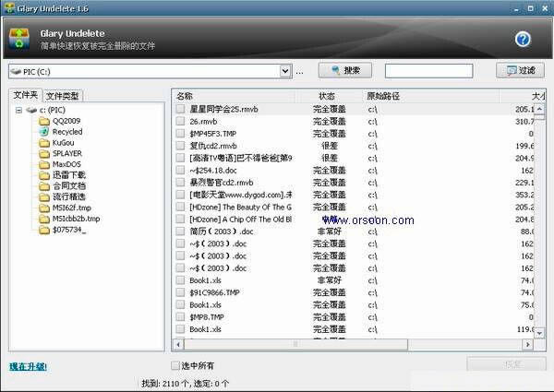Click the filter text input field
Viewport: 554px width, 392px height.
pyautogui.click(x=429, y=71)
